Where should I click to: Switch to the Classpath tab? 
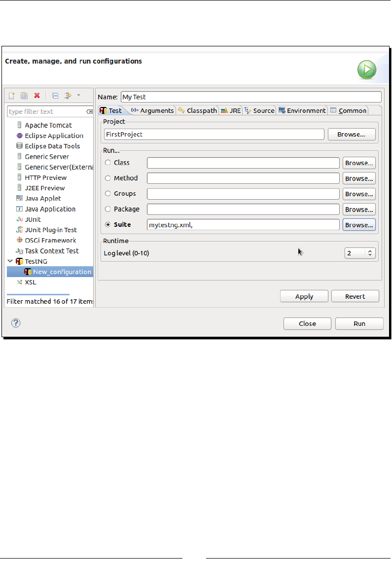tap(197, 110)
